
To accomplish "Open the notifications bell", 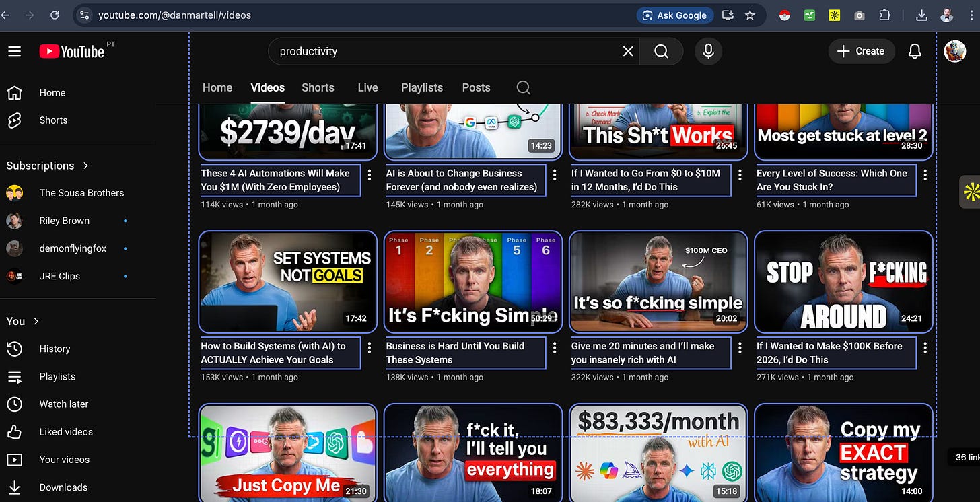I will (x=915, y=51).
